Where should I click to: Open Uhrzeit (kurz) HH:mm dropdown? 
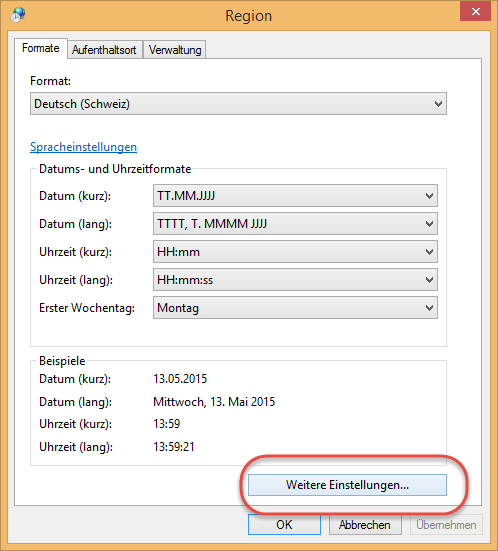point(295,252)
